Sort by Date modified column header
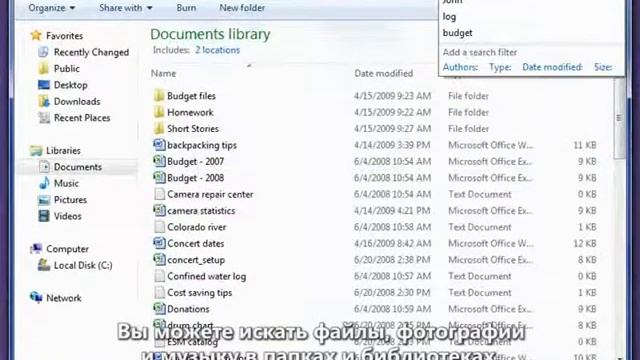640x360 pixels. tap(384, 73)
